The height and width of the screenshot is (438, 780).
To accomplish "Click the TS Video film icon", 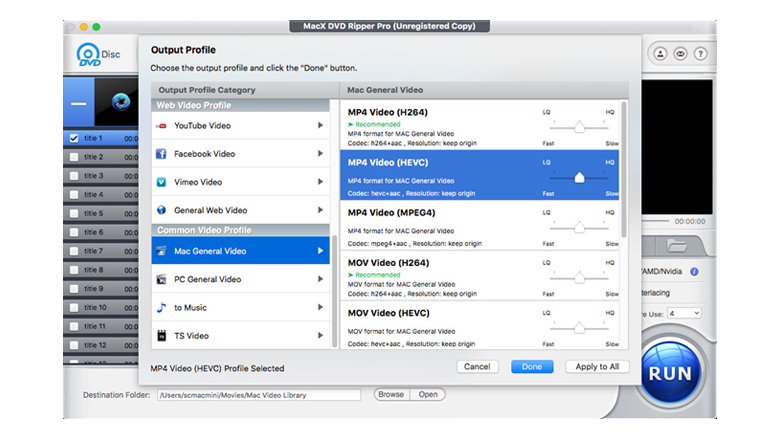I will [161, 335].
